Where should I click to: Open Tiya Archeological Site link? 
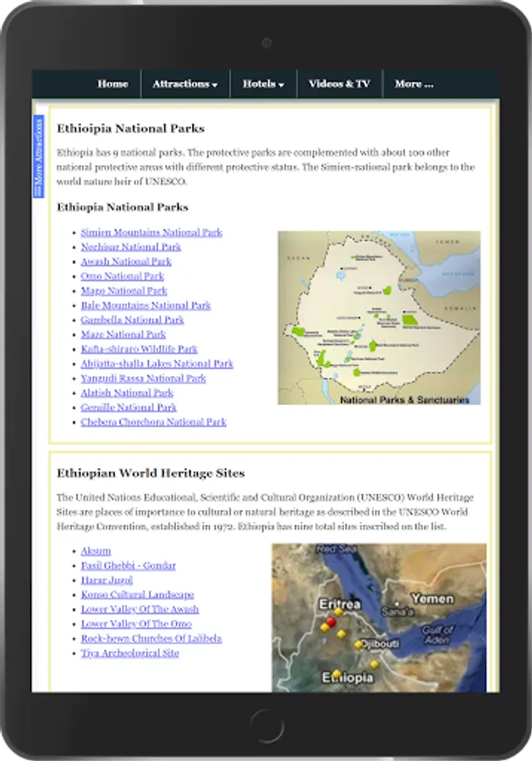129,653
